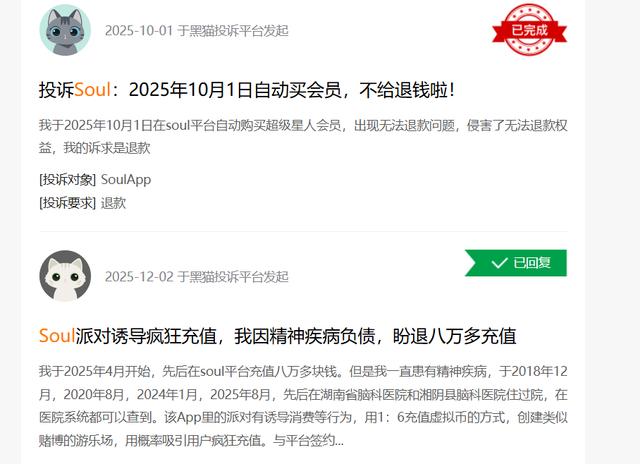Click the 2025-12-02 date
This screenshot has width=640, height=464.
click(x=139, y=277)
